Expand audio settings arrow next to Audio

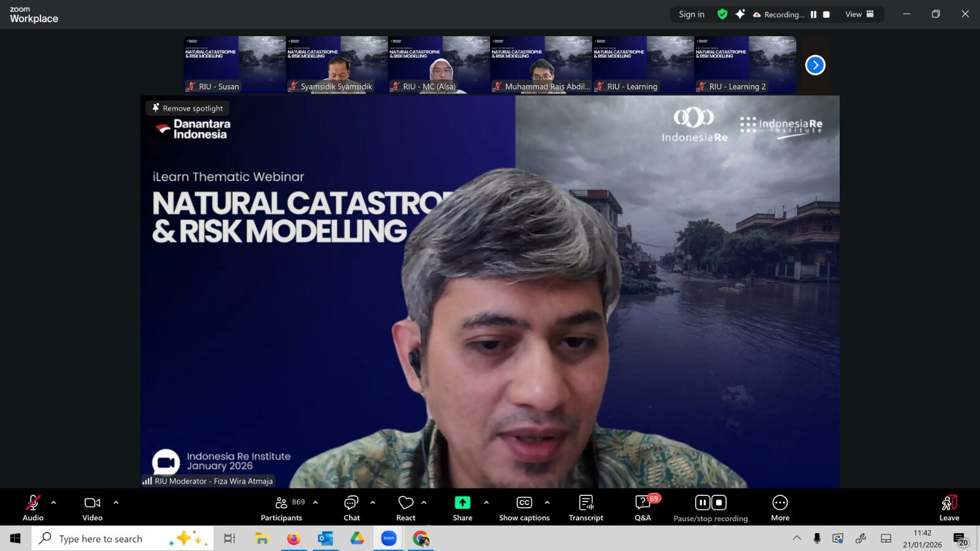pyautogui.click(x=54, y=503)
